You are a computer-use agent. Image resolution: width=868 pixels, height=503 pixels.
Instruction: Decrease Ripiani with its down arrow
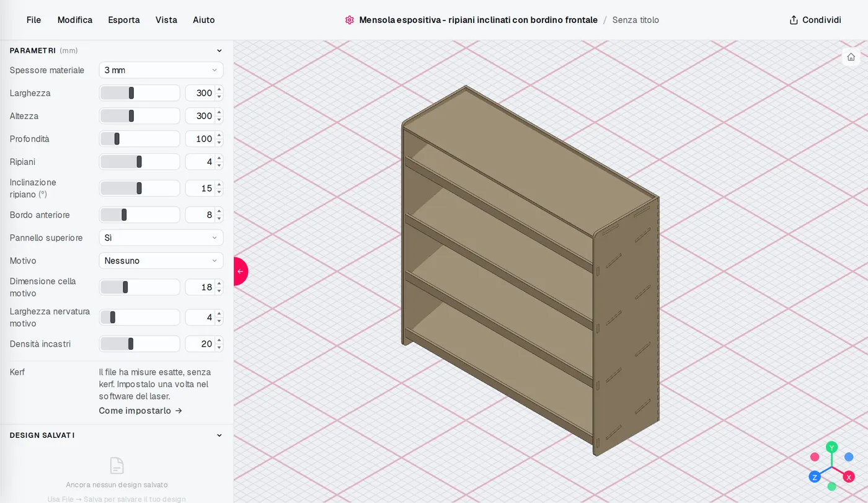(x=219, y=166)
